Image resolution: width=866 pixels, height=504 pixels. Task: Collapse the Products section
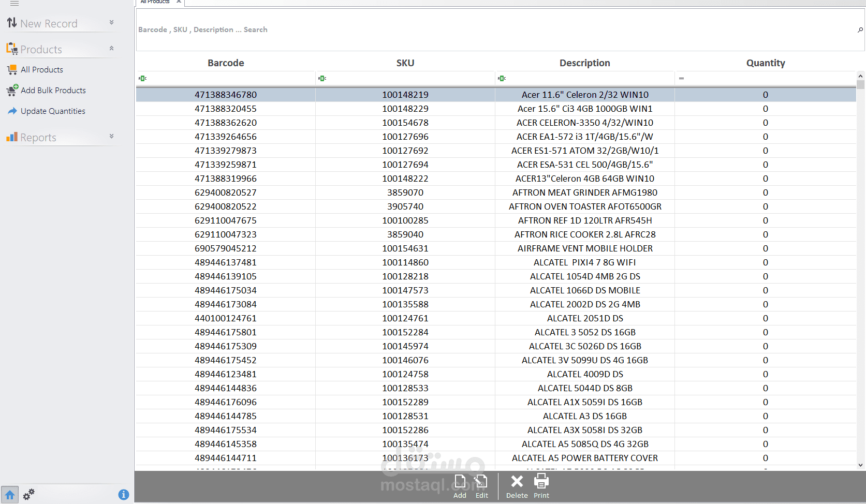(x=111, y=48)
